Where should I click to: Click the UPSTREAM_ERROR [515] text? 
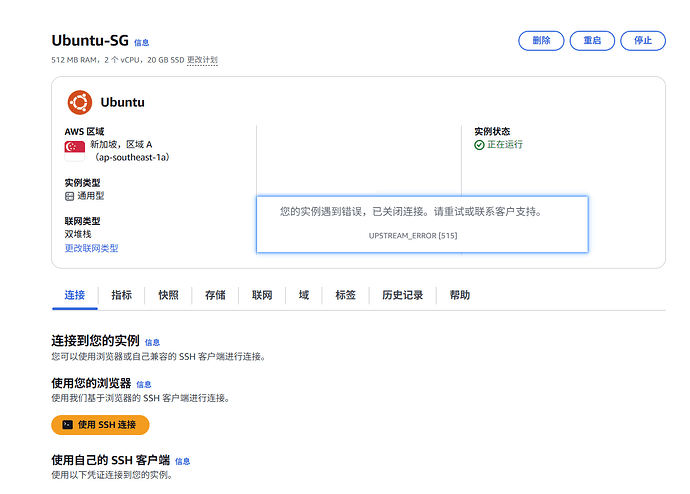point(413,236)
